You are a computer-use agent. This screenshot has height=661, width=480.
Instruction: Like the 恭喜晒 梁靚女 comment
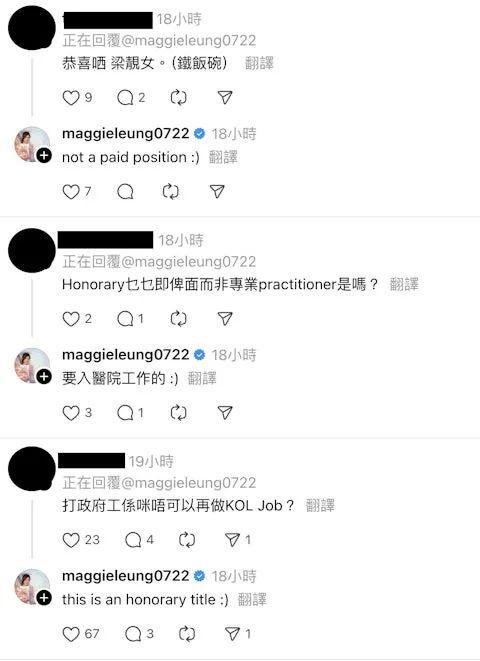pyautogui.click(x=71, y=98)
